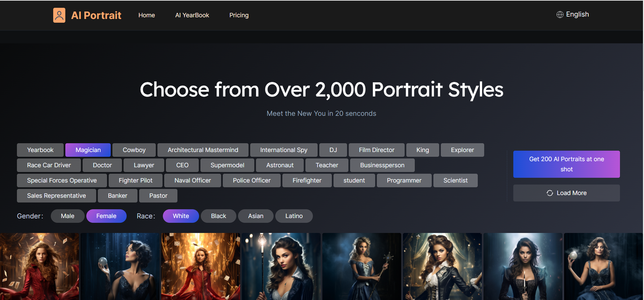
Task: Select the CEO style tag
Action: click(x=182, y=165)
